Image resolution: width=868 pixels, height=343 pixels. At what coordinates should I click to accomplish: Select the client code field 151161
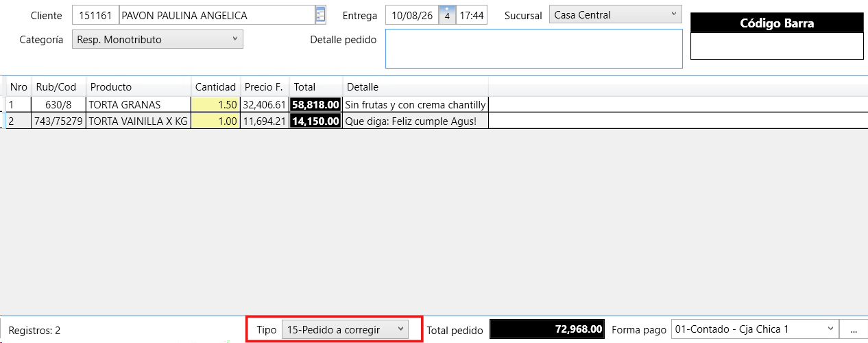point(95,15)
